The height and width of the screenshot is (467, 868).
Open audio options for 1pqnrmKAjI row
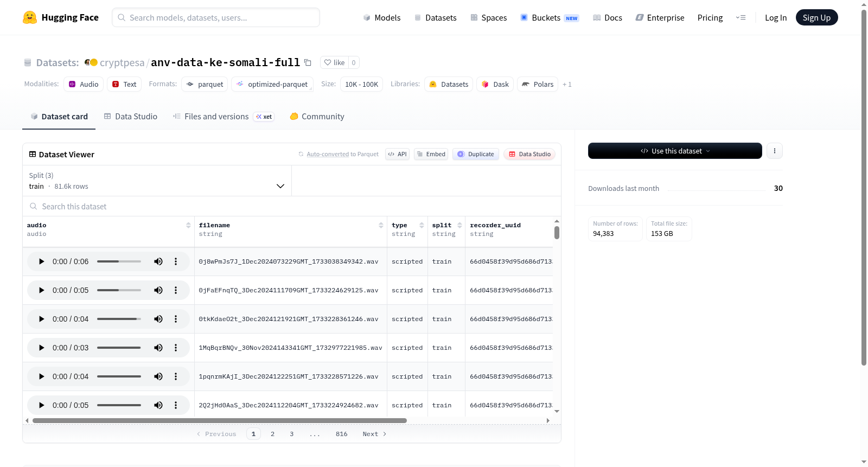(176, 376)
